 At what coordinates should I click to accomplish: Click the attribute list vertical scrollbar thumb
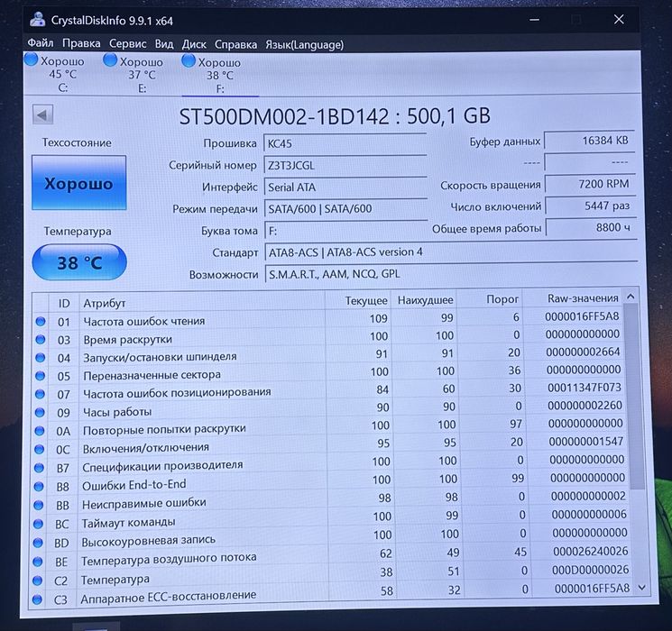click(636, 396)
